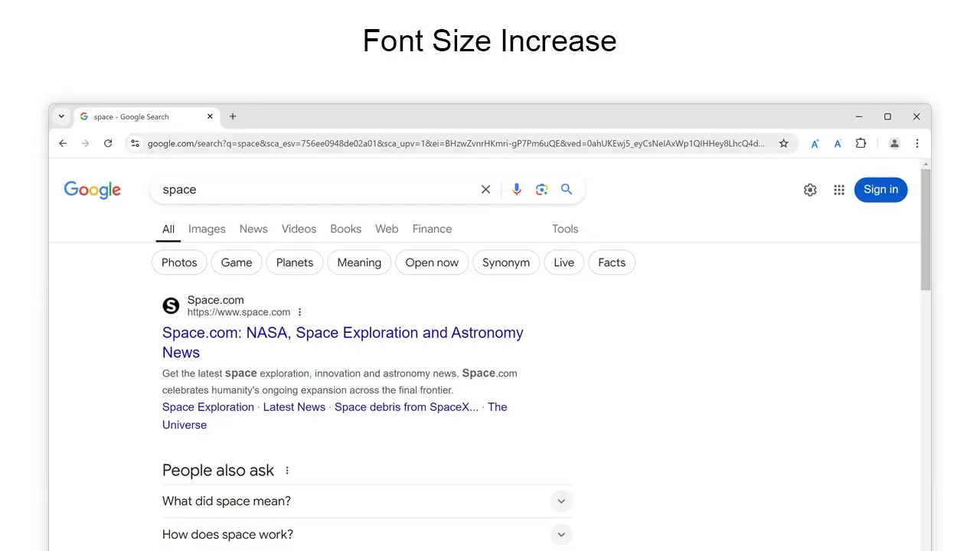980x551 pixels.
Task: Click the https://www.space.com URL text
Action: pos(239,312)
